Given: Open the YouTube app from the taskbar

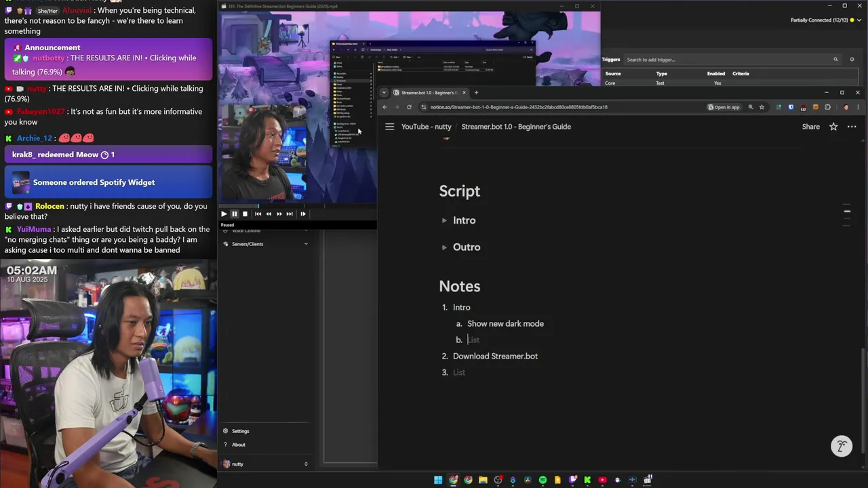Looking at the screenshot, I should point(602,480).
